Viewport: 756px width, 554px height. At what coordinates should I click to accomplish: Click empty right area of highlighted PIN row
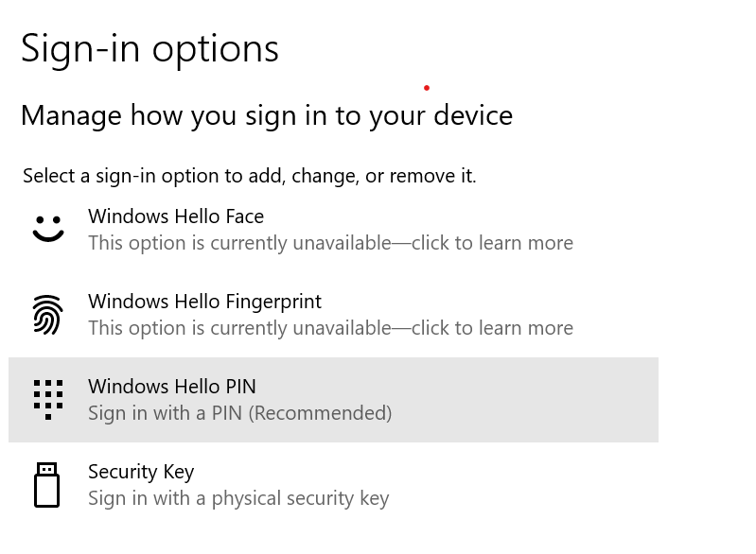(549, 400)
